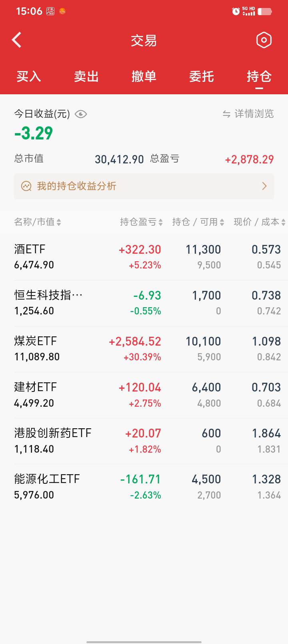Open 港股创新药ETF position details

tap(144, 441)
